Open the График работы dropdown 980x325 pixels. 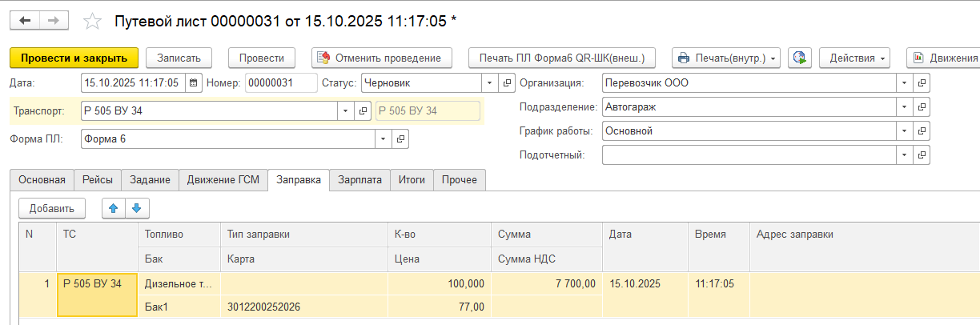point(904,130)
